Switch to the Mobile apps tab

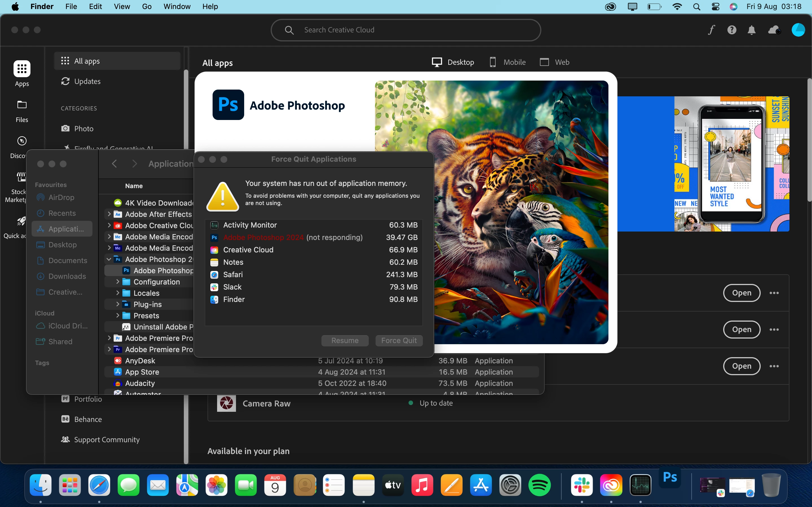click(x=507, y=62)
